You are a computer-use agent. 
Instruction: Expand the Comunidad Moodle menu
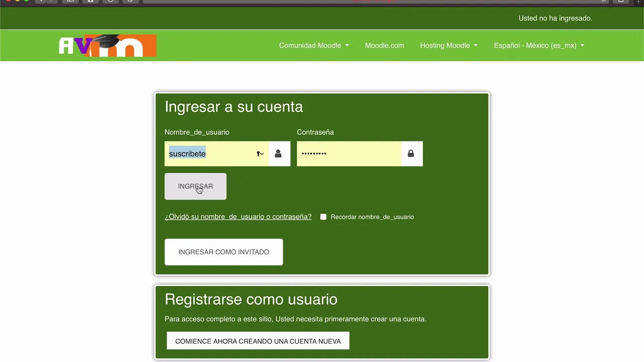(314, 45)
